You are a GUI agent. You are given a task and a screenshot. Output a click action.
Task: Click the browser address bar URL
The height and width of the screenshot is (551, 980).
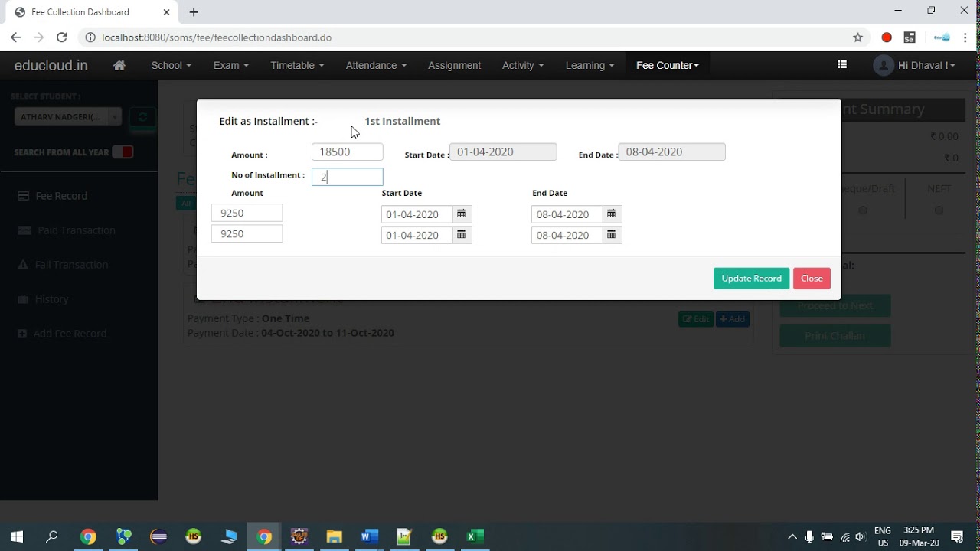[x=217, y=37]
